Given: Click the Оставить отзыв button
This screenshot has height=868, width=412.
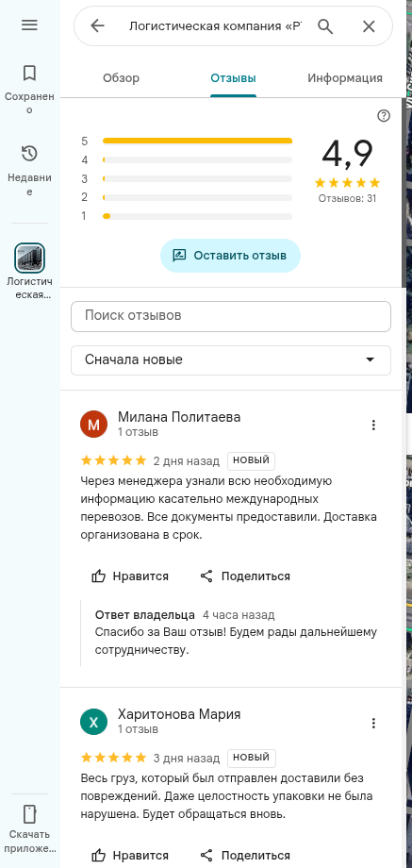Looking at the screenshot, I should pyautogui.click(x=231, y=256).
